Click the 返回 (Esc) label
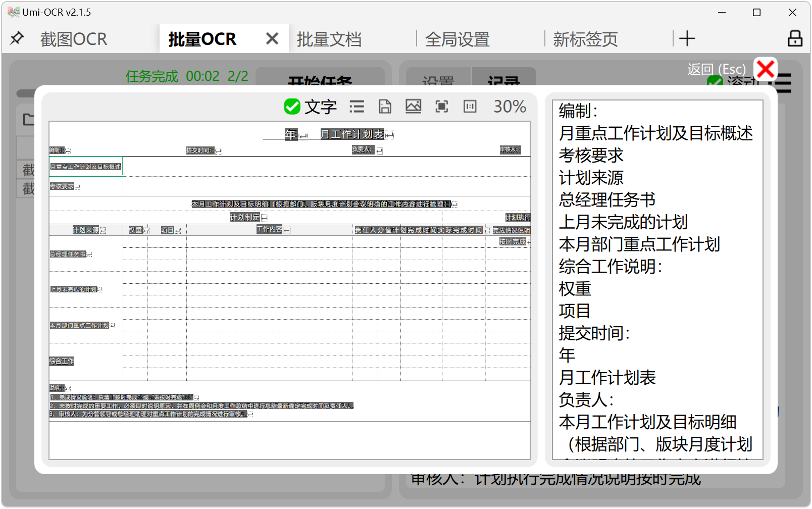The width and height of the screenshot is (812, 509). click(716, 69)
